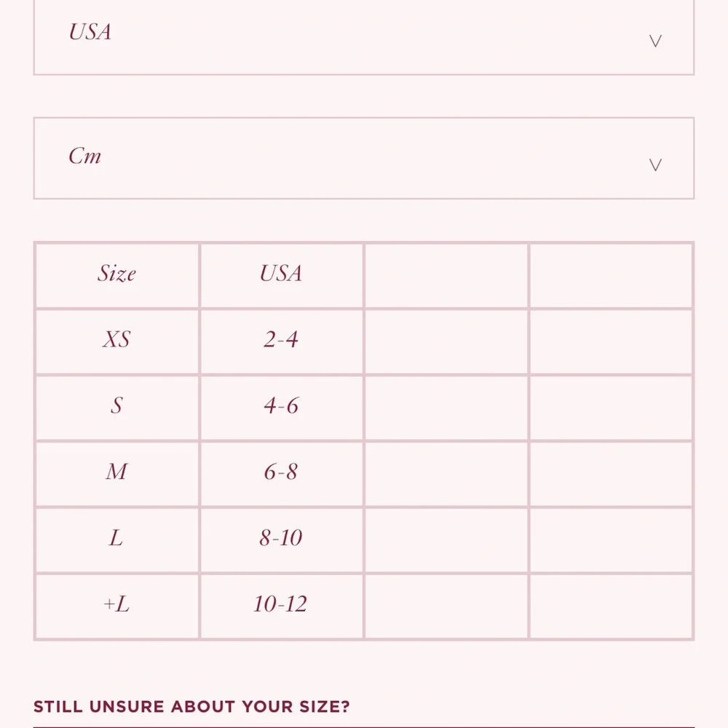Click 'Still unsure about your size?' heading
Viewport: 728px width, 728px height.
pos(191,707)
